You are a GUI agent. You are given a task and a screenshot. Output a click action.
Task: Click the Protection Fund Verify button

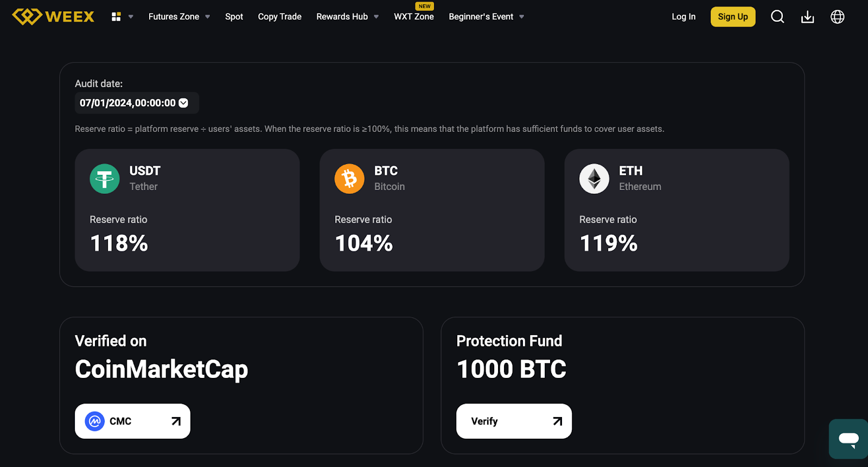[514, 421]
